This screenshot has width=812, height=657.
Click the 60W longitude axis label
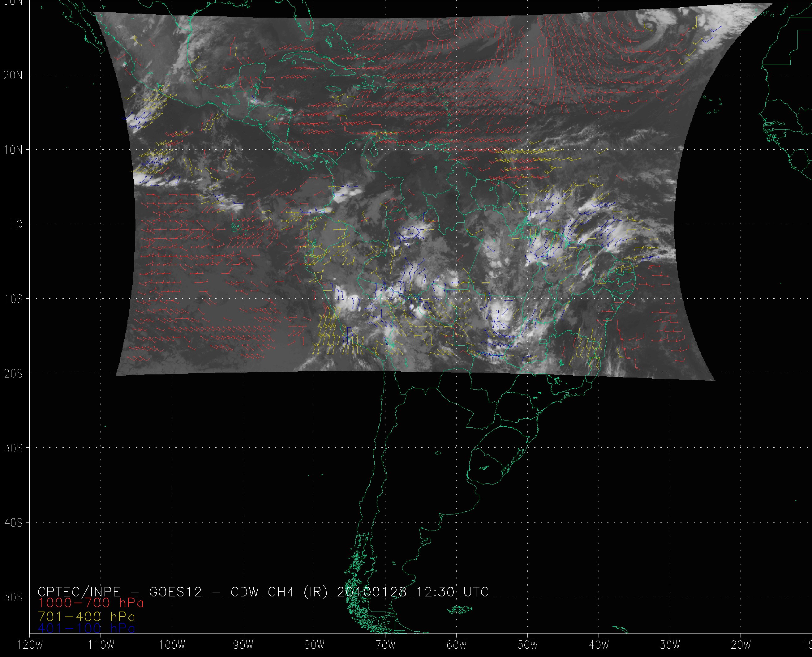[x=457, y=645]
